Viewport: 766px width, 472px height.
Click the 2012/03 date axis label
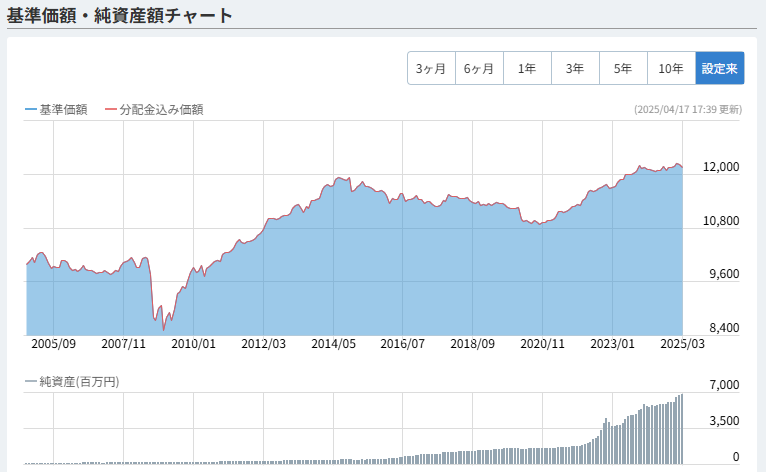[x=263, y=344]
